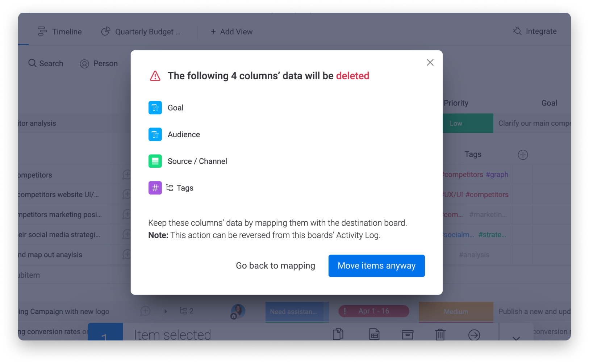Open the Integrate option
Image resolution: width=589 pixels, height=364 pixels.
click(535, 31)
